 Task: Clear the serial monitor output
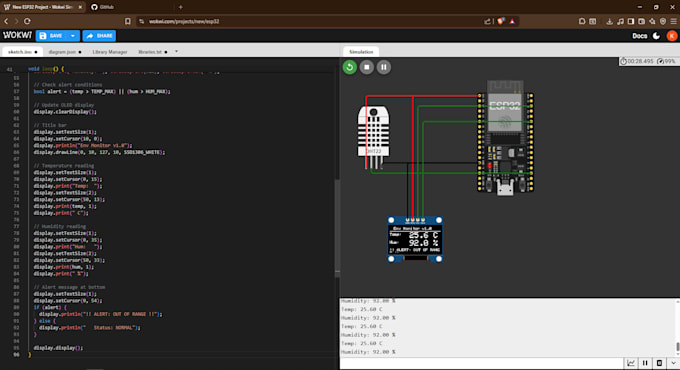click(x=659, y=363)
